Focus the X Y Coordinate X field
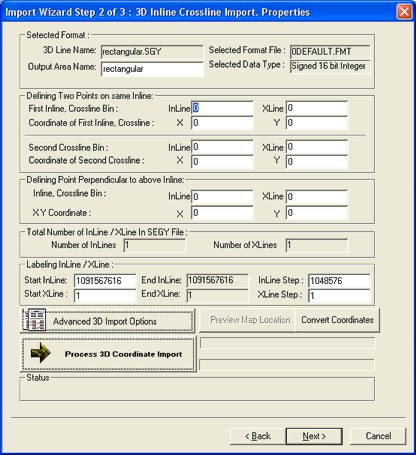The image size is (416, 455). pos(222,213)
